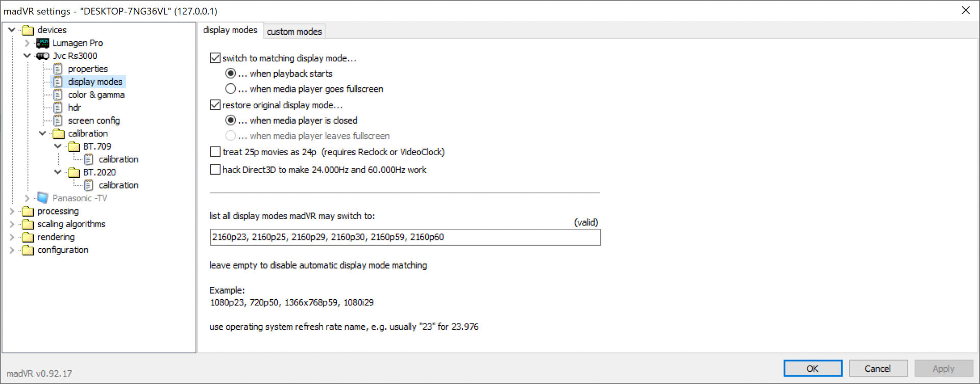Viewport: 980px width, 384px height.
Task: Apply settings with the OK button
Action: click(x=813, y=368)
